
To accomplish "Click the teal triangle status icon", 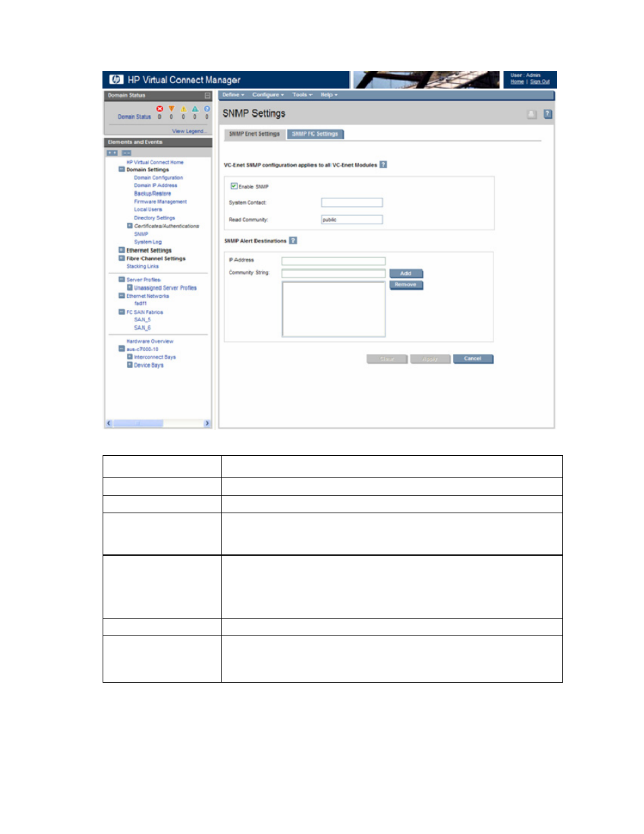I will click(195, 109).
